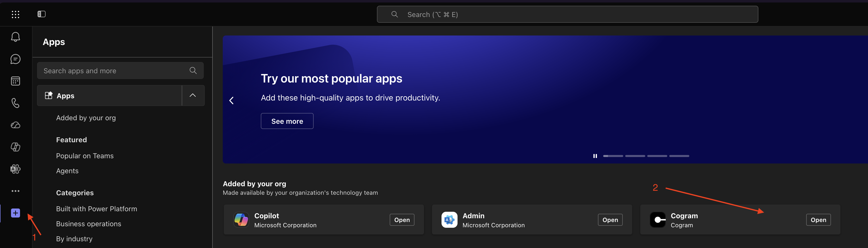The image size is (868, 248).
Task: Click the Cogram app name text
Action: pyautogui.click(x=684, y=216)
